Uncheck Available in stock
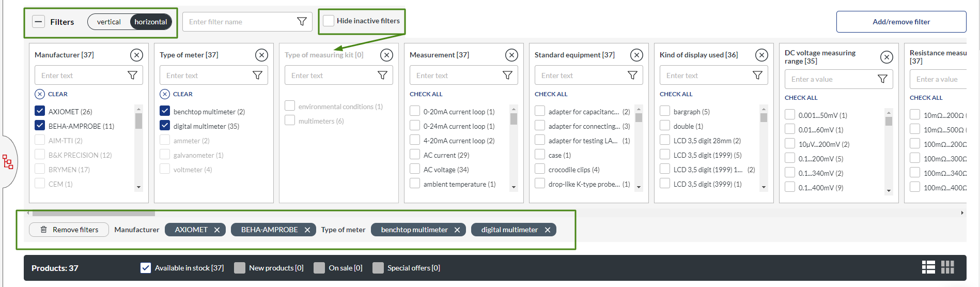Image resolution: width=980 pixels, height=287 pixels. pyautogui.click(x=146, y=268)
